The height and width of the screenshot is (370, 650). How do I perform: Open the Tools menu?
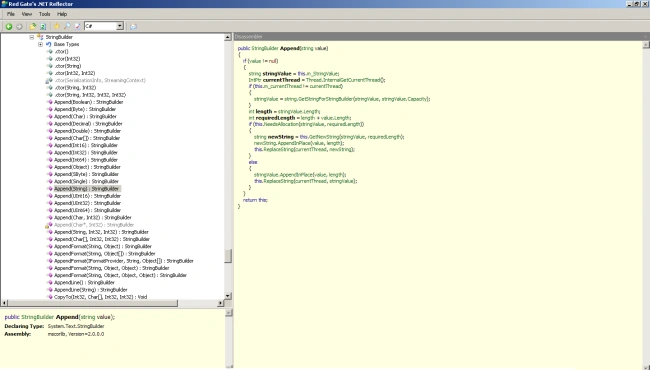pos(44,14)
